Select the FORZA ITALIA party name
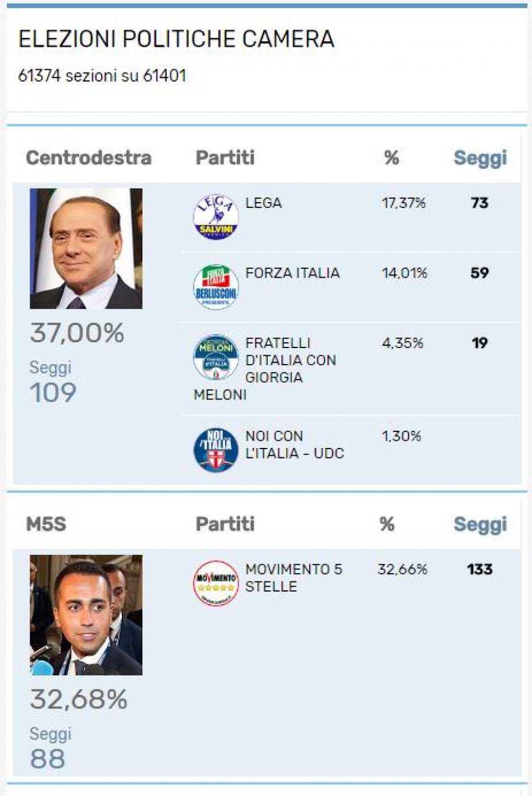This screenshot has height=796, width=532. (x=293, y=273)
